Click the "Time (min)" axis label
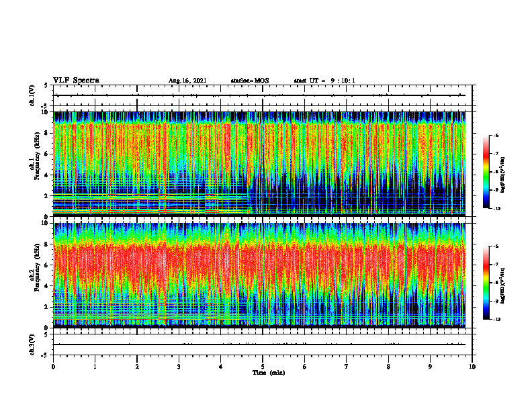This screenshot has width=532, height=411. point(269,373)
